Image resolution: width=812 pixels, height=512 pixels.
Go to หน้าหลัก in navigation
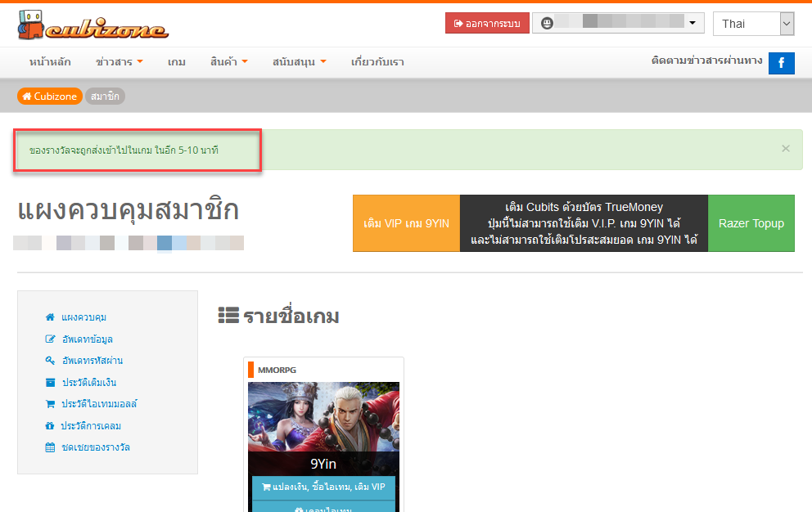point(50,62)
